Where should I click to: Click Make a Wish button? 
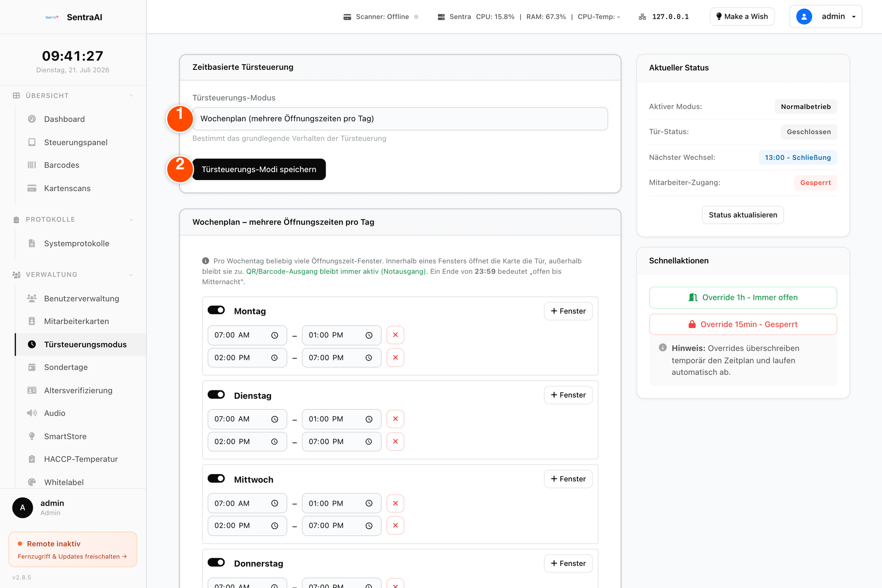(x=742, y=17)
